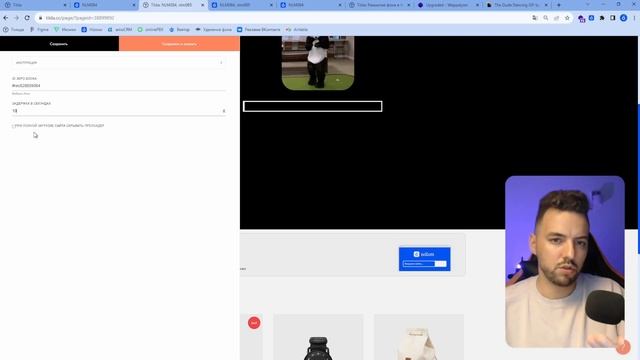Image resolution: width=640 pixels, height=360 pixels.
Task: Close The Dude Dancing GIF tab
Action: (546, 5)
